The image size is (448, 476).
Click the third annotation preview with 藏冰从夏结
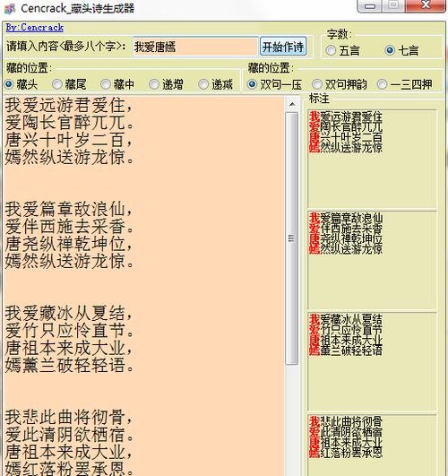[372, 361]
